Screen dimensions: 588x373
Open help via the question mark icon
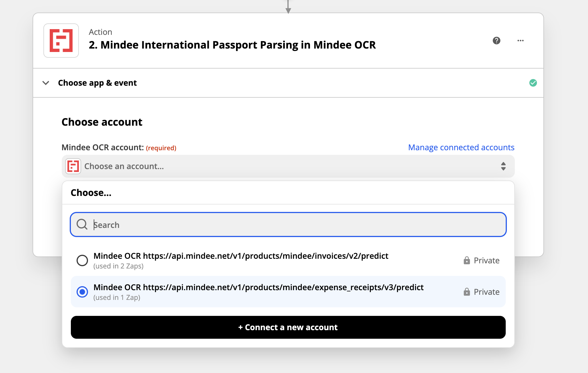[x=497, y=41]
